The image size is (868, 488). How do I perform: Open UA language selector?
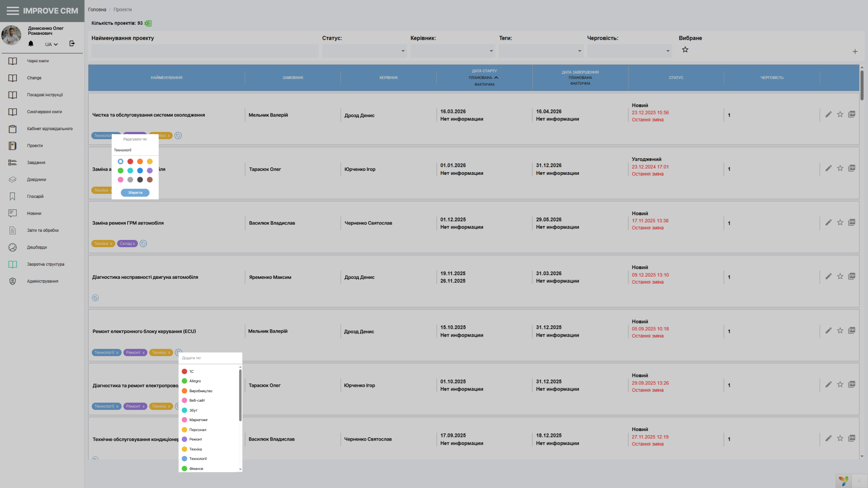(x=52, y=44)
